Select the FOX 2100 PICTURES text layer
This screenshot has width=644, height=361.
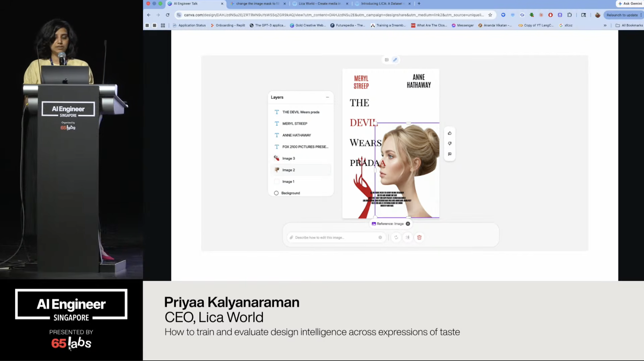click(301, 147)
